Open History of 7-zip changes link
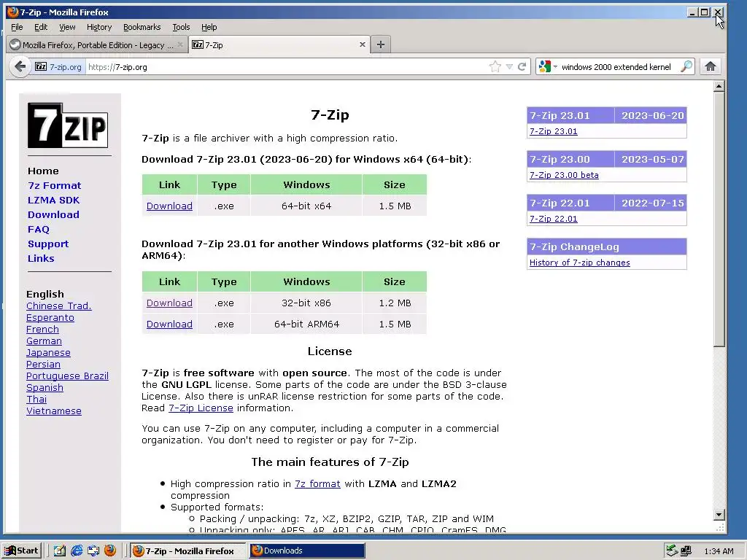 [579, 262]
